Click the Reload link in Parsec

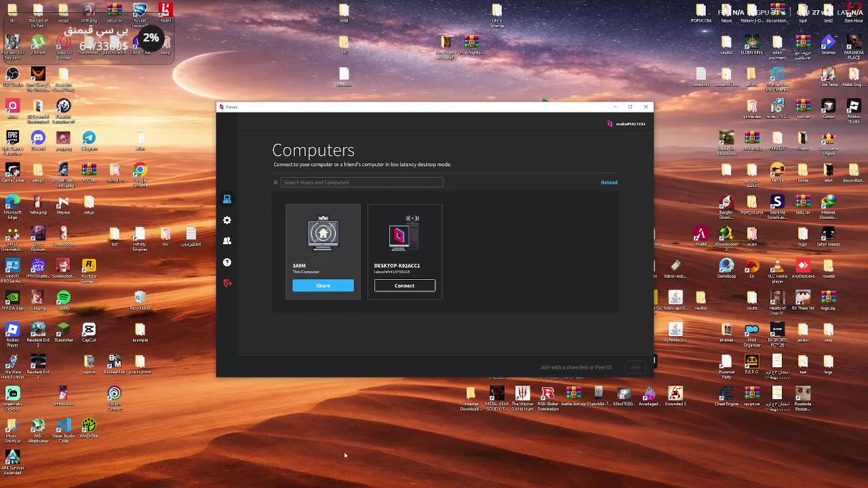point(609,182)
